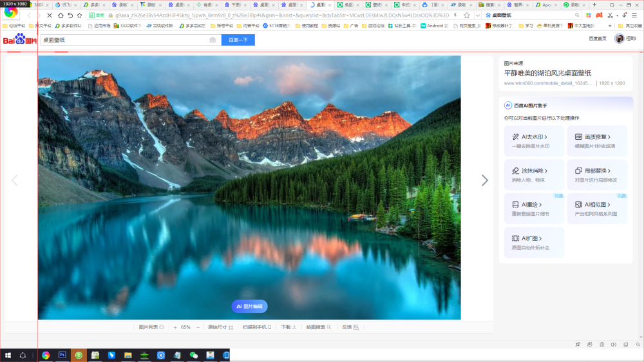Viewport: 644px width, 362px height.
Task: Open WeChat from the taskbar
Action: tap(194, 356)
